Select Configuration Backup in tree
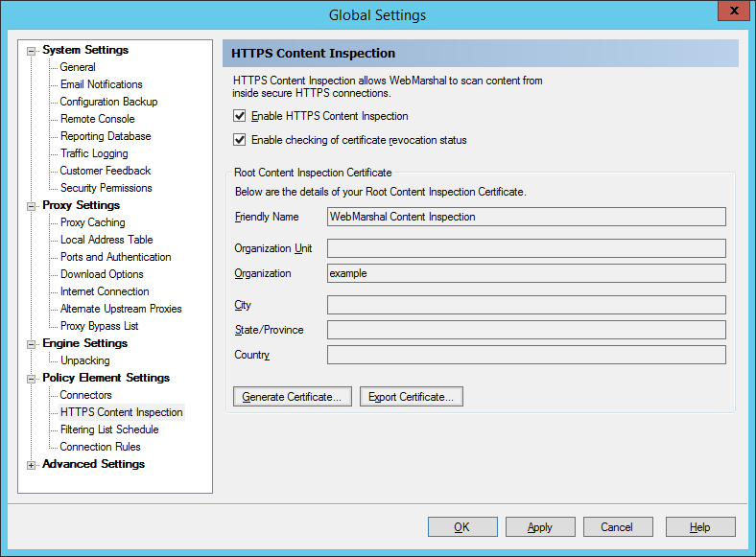 point(108,102)
